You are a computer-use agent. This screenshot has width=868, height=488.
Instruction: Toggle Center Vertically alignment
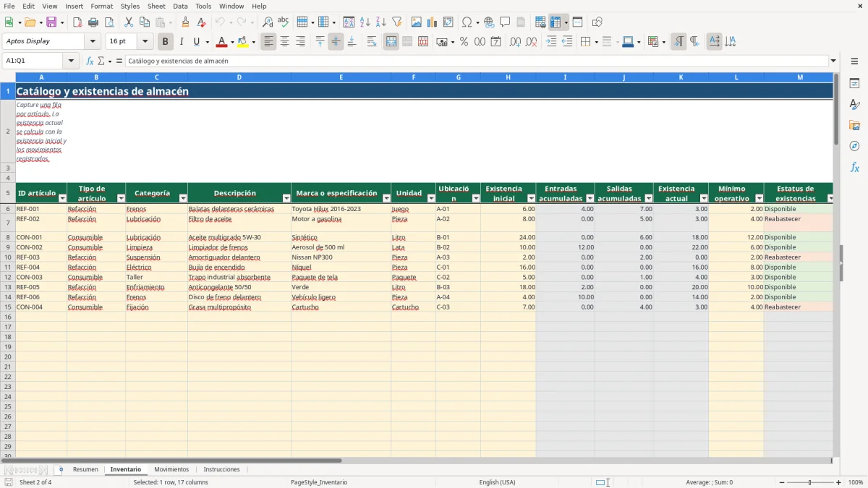tap(336, 42)
